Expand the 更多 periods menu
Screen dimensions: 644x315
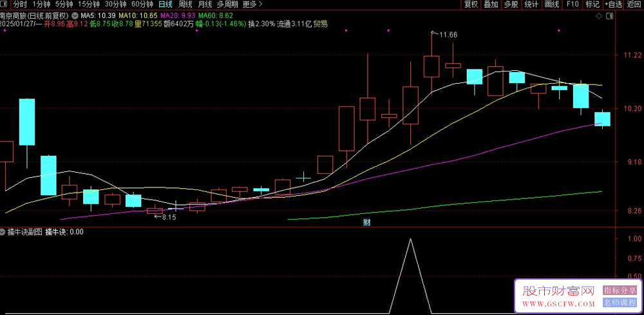tap(252, 5)
